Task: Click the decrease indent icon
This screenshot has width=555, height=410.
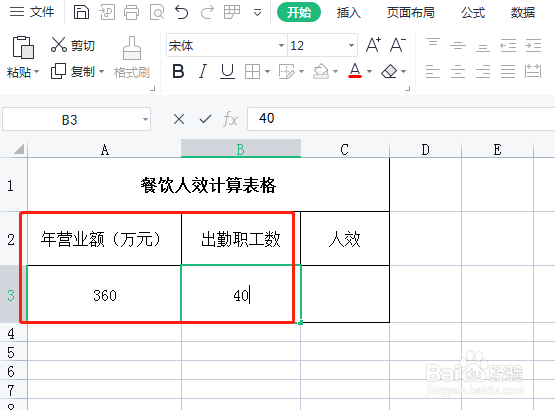Action: 508,45
